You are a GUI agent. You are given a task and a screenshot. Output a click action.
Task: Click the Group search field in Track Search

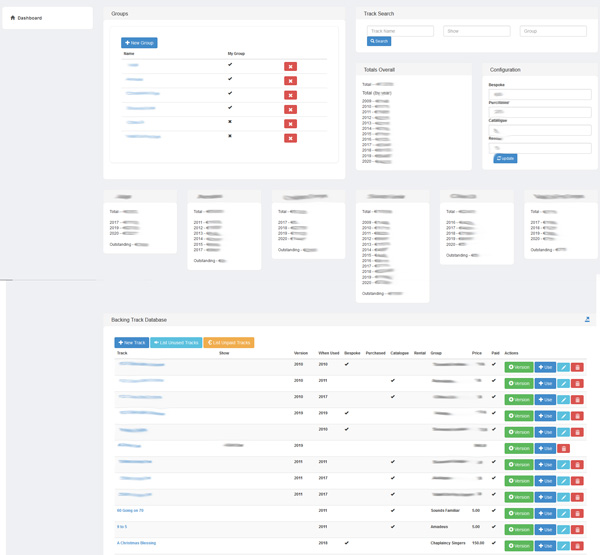(553, 31)
